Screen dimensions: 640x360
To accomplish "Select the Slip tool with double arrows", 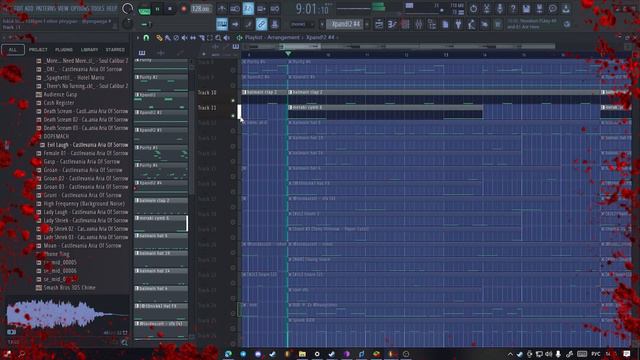I will [x=193, y=38].
